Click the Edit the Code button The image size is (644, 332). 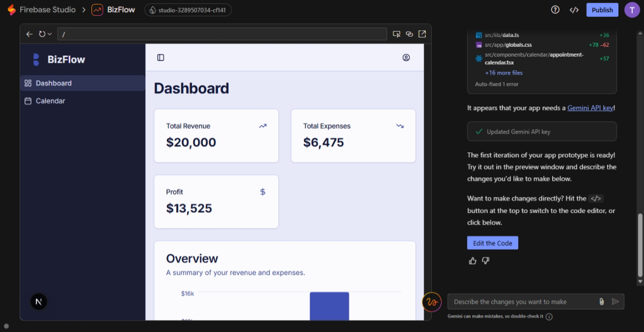point(492,243)
